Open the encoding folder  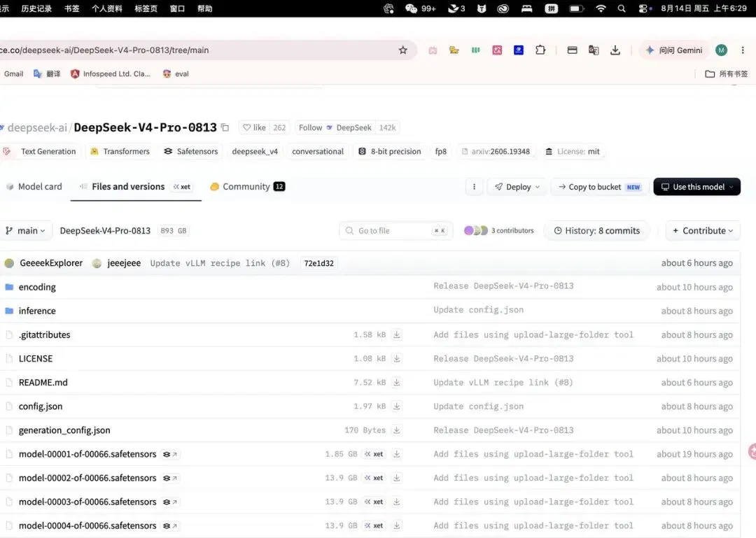[37, 287]
